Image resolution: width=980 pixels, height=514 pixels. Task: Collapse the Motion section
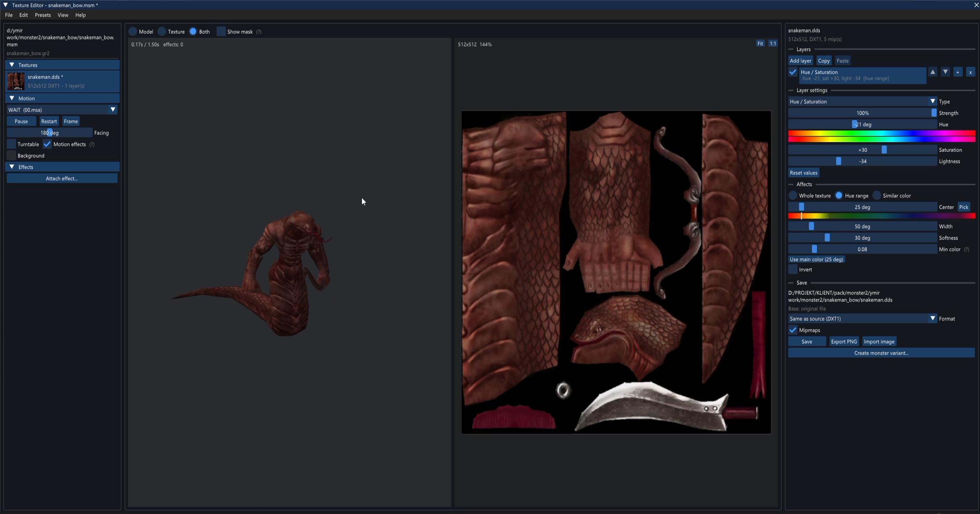[x=62, y=98]
